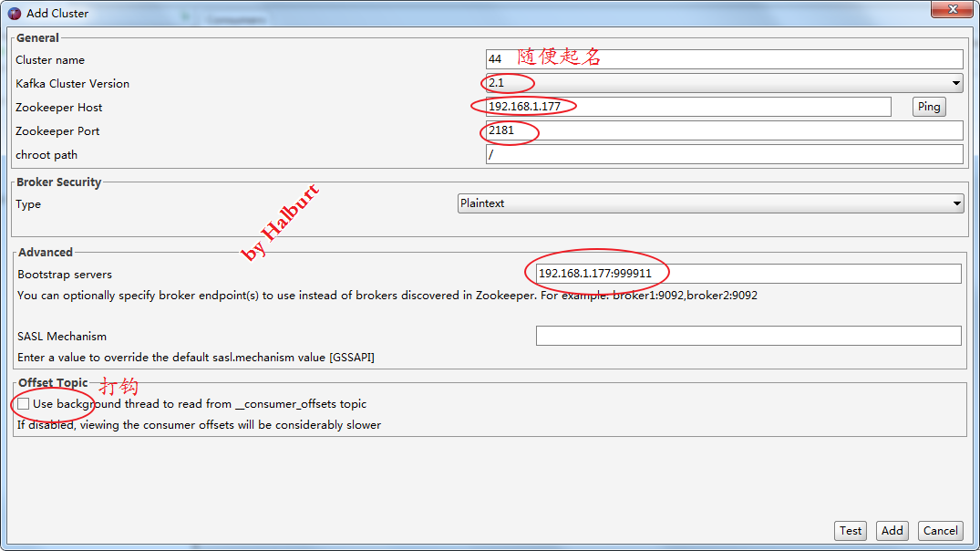Screen dimensions: 980x551
Task: Cancel the Add Cluster dialog
Action: coord(940,531)
